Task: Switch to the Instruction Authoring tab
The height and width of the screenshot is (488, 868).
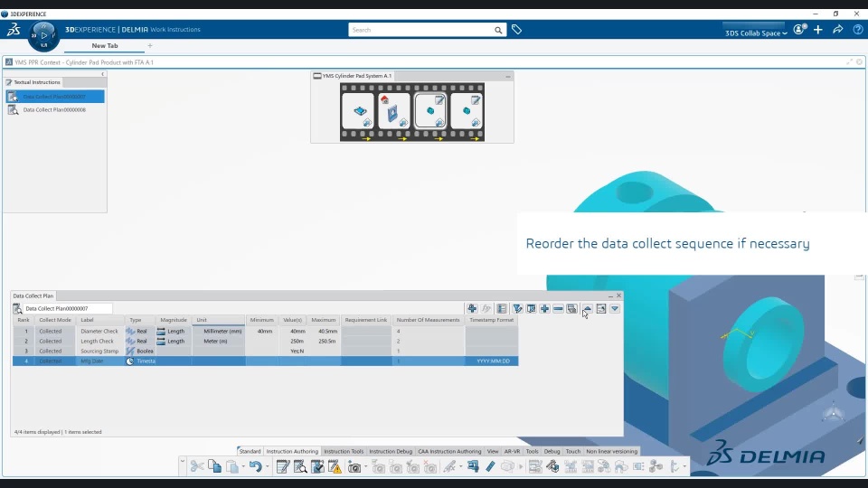Action: (x=292, y=452)
